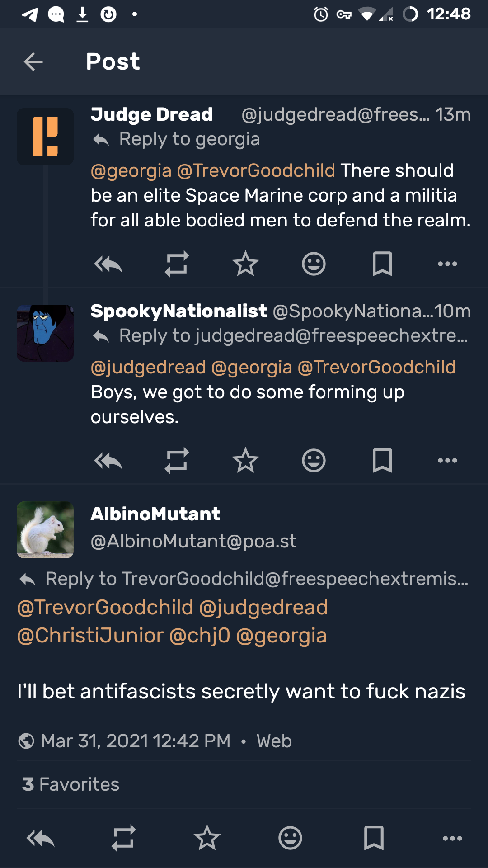The image size is (488, 868).
Task: View AlbinoMutant's squirrel avatar profile
Action: click(45, 530)
